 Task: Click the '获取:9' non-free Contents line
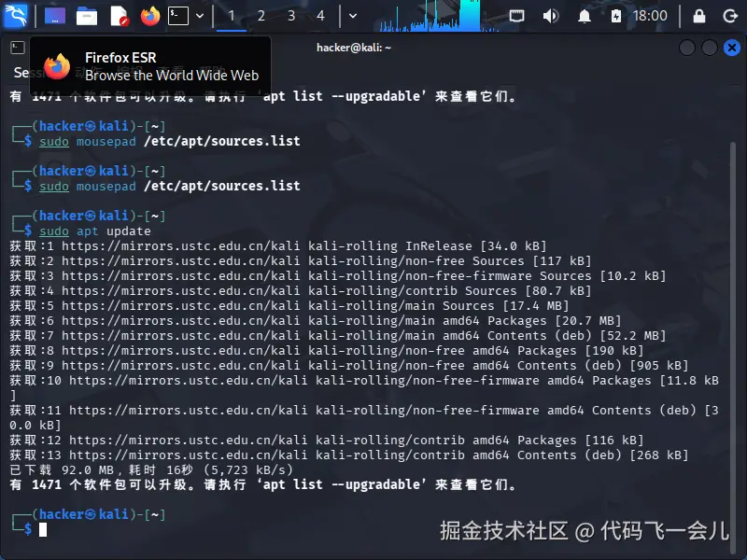click(348, 366)
